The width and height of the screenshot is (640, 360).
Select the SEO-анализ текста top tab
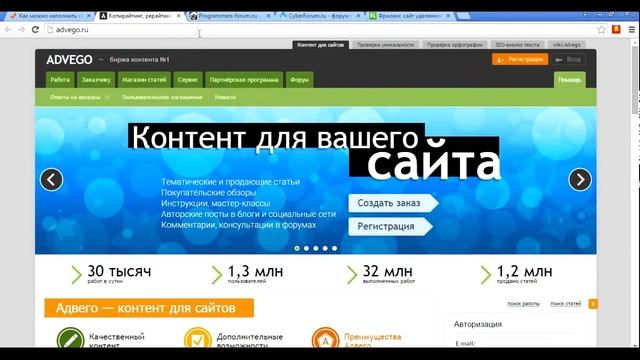518,45
